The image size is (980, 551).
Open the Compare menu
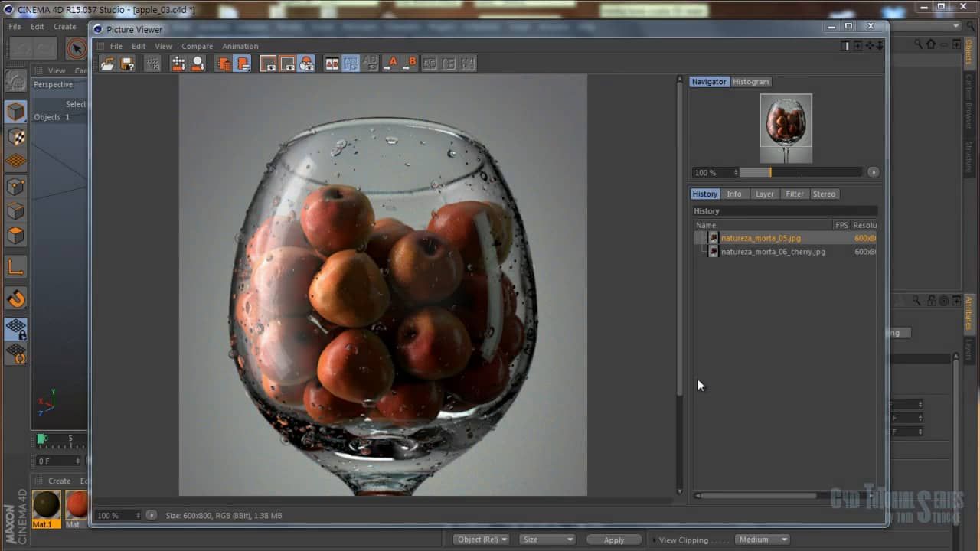197,46
